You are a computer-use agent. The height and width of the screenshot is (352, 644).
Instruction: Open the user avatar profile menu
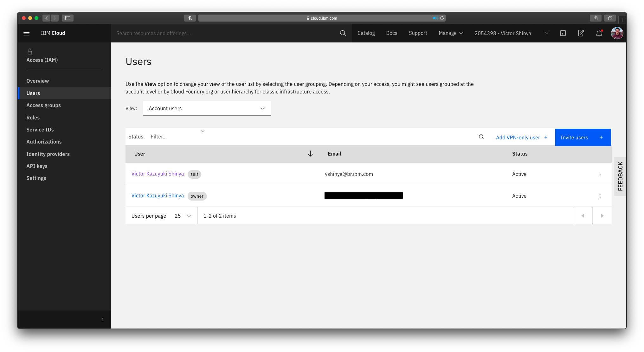617,33
